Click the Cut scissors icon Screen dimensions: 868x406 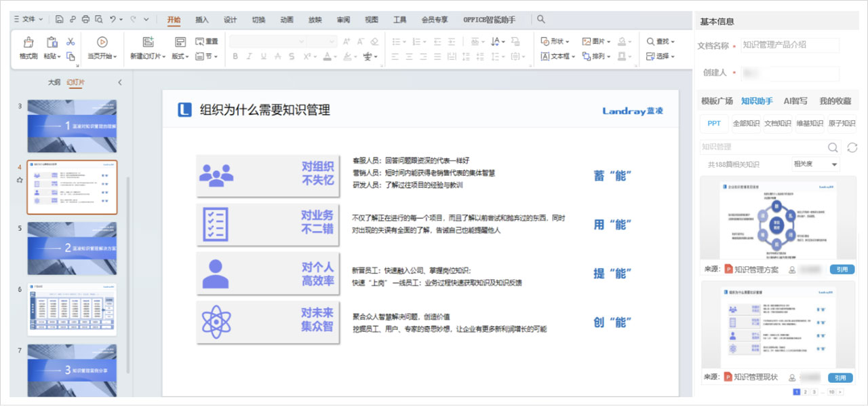[71, 41]
